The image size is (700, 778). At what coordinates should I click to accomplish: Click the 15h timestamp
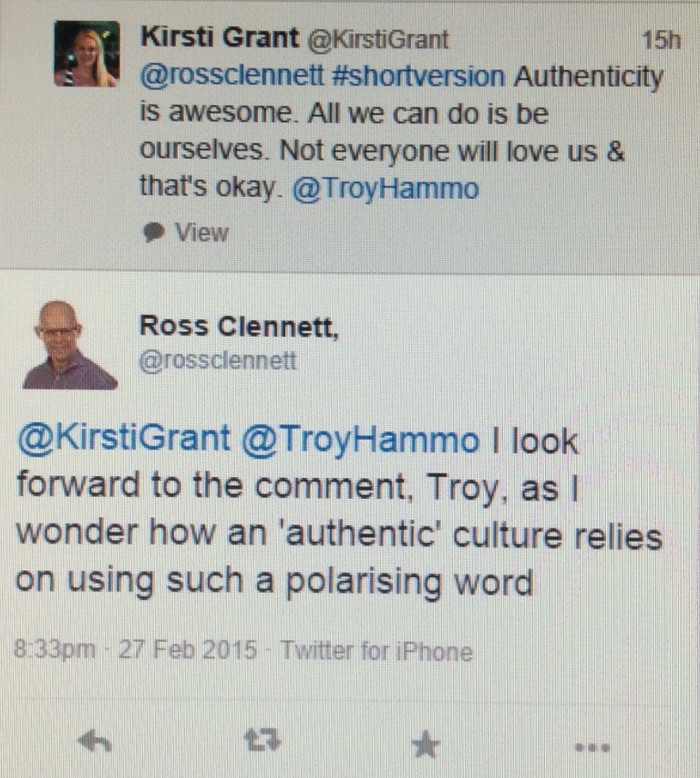pyautogui.click(x=660, y=40)
